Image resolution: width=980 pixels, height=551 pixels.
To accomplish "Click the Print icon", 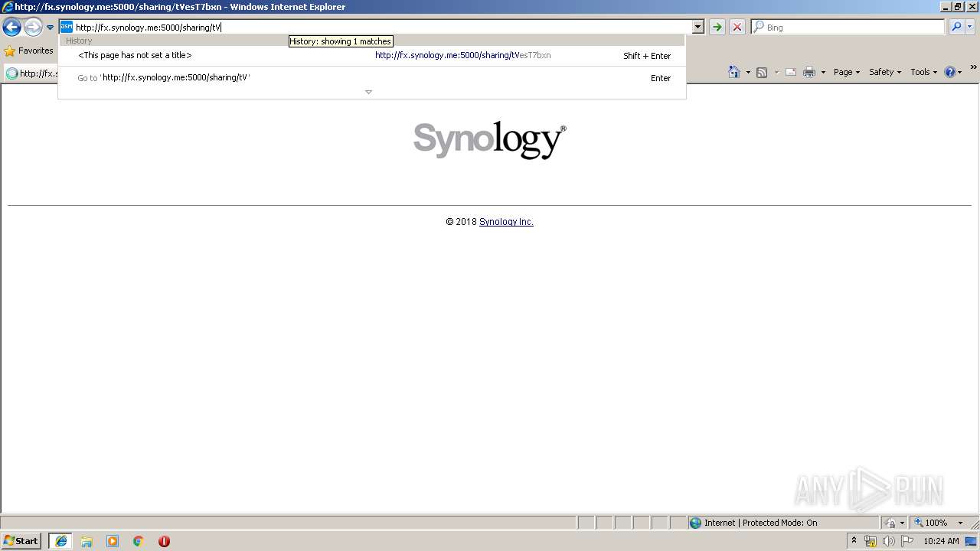I will (x=809, y=72).
